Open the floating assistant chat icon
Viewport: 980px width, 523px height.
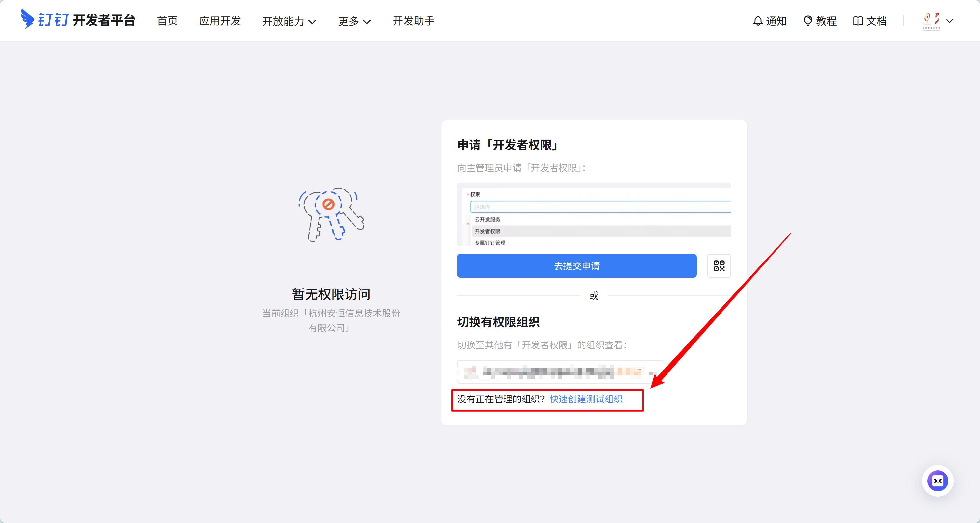pyautogui.click(x=938, y=481)
